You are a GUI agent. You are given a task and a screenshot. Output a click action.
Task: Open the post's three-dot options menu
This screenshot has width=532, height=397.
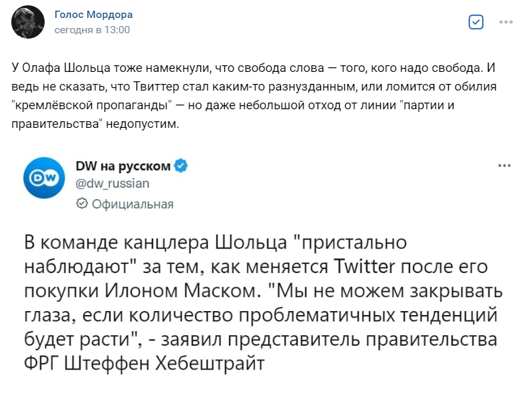(506, 22)
